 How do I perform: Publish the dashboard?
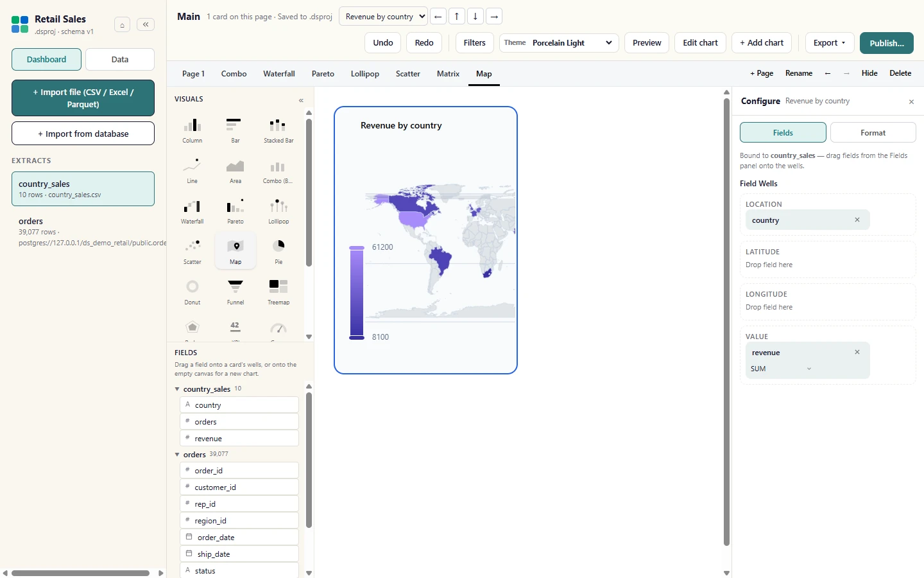887,43
